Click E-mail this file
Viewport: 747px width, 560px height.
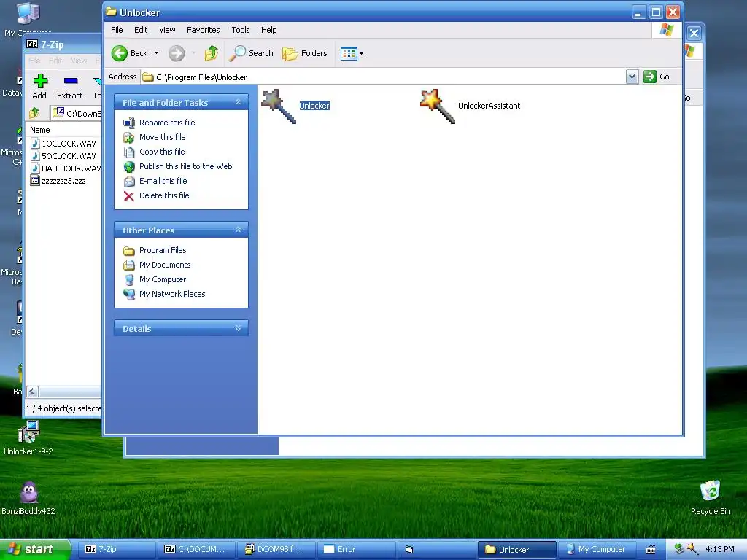tap(163, 181)
